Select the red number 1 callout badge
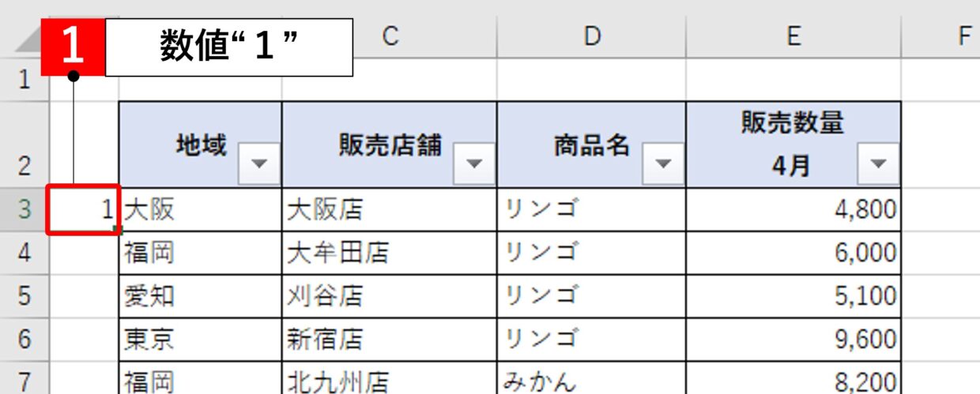 point(73,47)
